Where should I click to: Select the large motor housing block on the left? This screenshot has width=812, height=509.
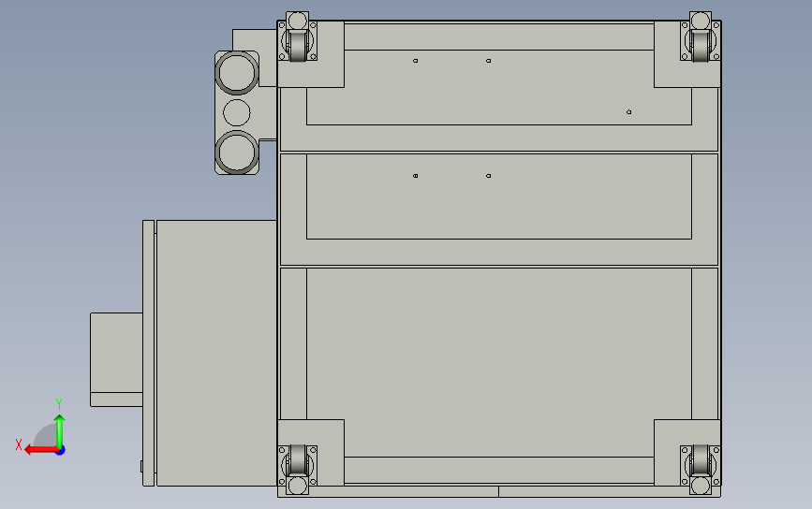point(216,353)
